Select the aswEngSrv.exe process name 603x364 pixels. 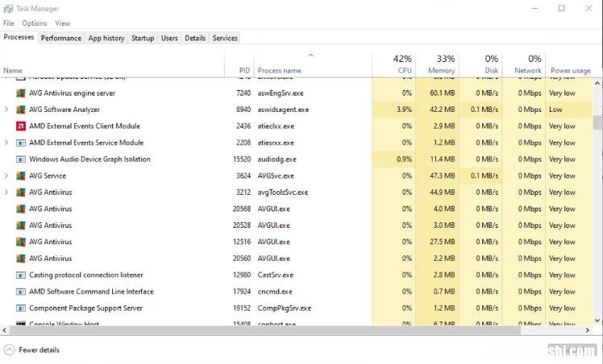tap(281, 93)
